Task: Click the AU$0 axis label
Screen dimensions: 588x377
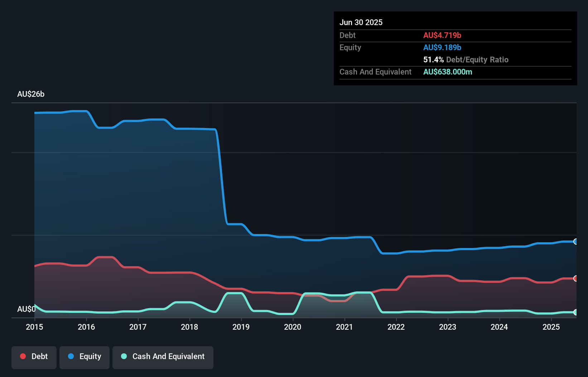Action: click(x=26, y=309)
